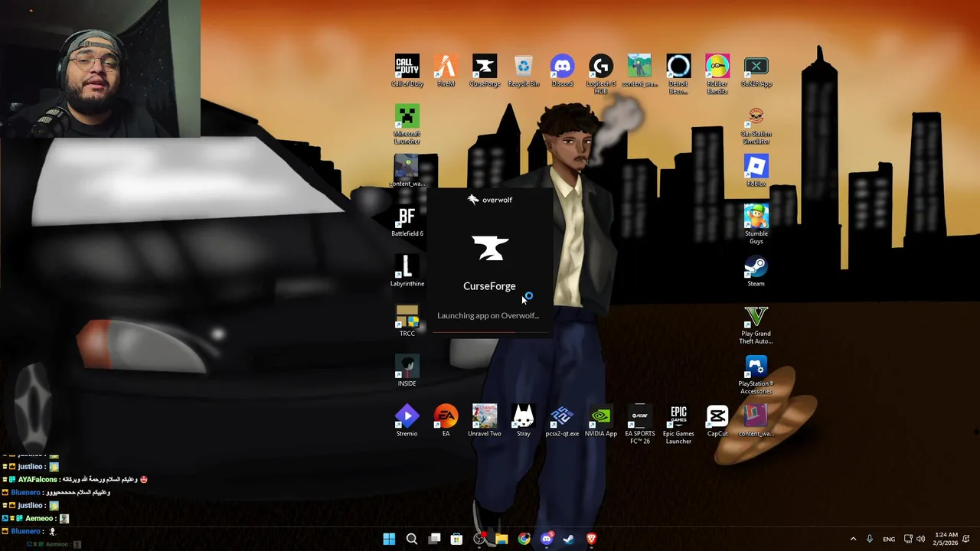Open the volume control in the tray

point(920,539)
